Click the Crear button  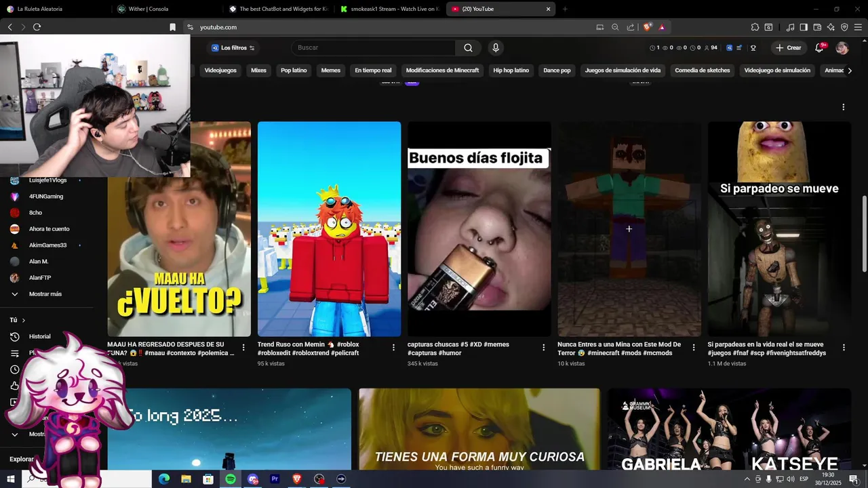789,47
